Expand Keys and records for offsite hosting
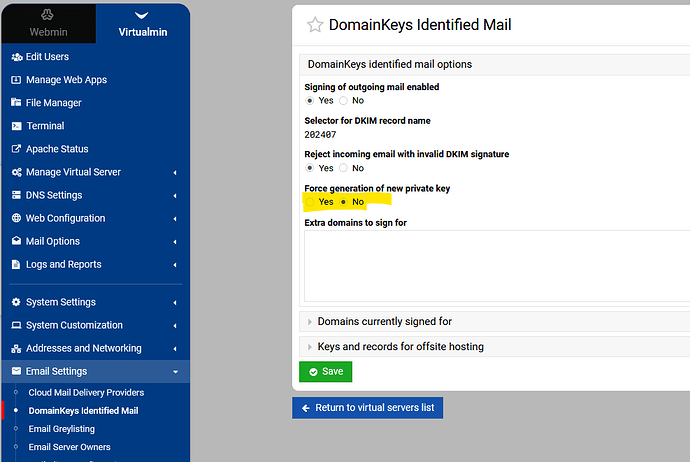 (400, 347)
